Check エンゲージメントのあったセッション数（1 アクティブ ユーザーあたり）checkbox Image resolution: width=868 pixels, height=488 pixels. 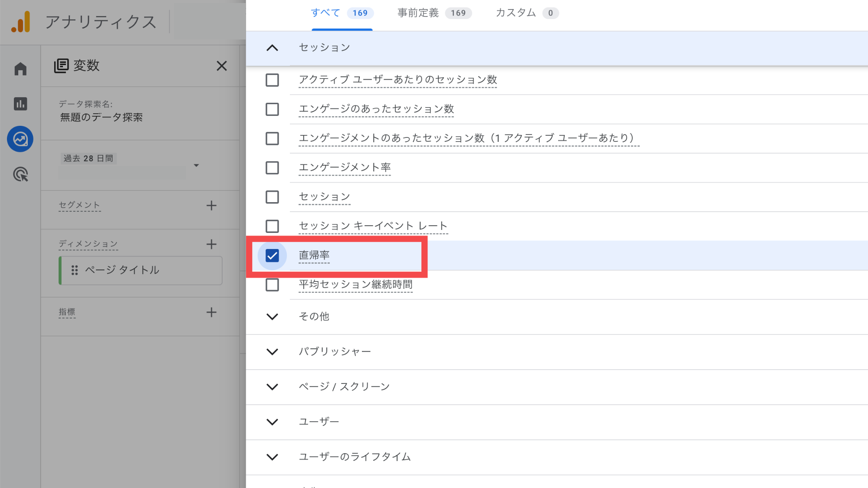point(272,139)
